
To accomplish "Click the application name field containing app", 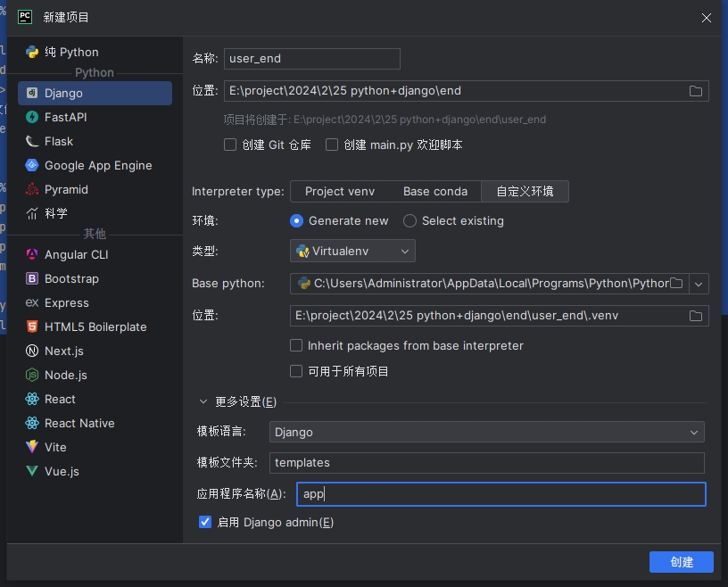I will pos(501,494).
